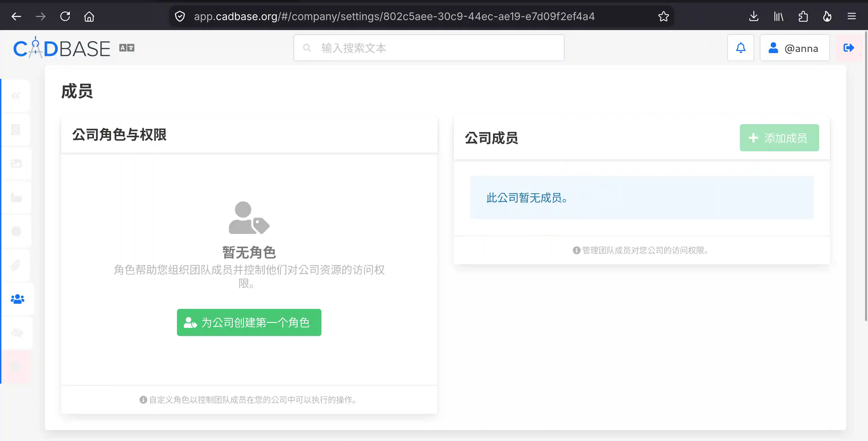Screen dimensions: 868x441
Task: Open the image sidebar icon
Action: (x=16, y=164)
